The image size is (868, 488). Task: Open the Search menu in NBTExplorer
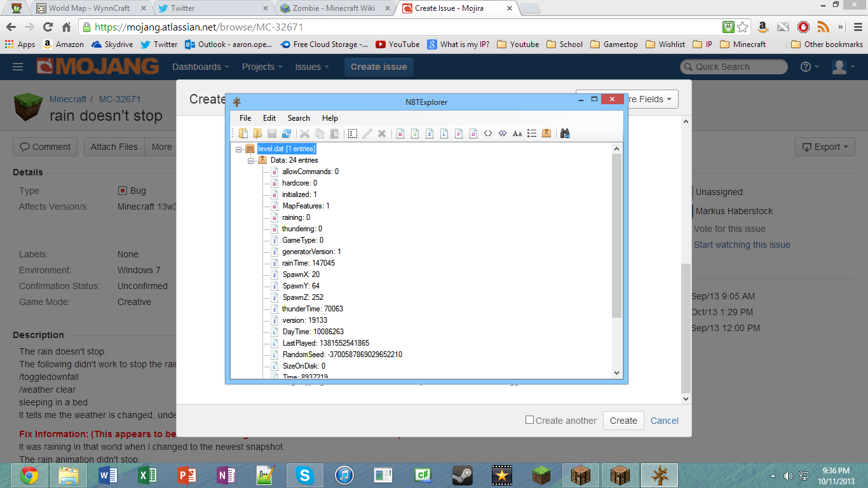[x=299, y=118]
